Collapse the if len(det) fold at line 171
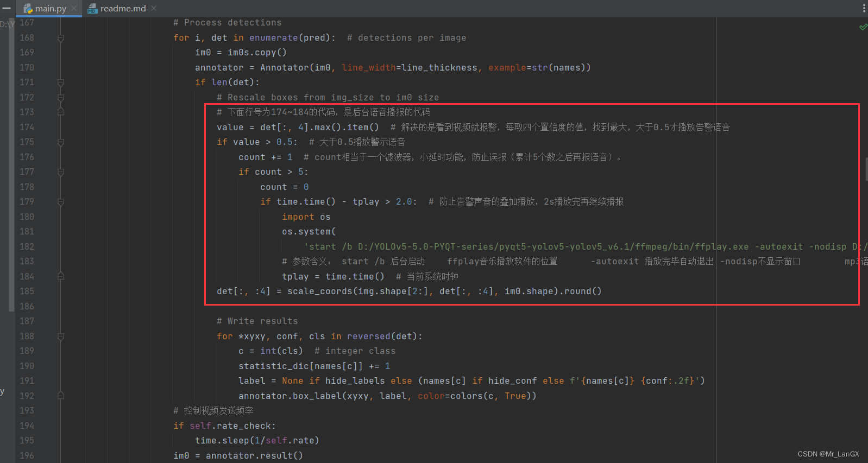Viewport: 868px width, 463px height. (x=61, y=83)
